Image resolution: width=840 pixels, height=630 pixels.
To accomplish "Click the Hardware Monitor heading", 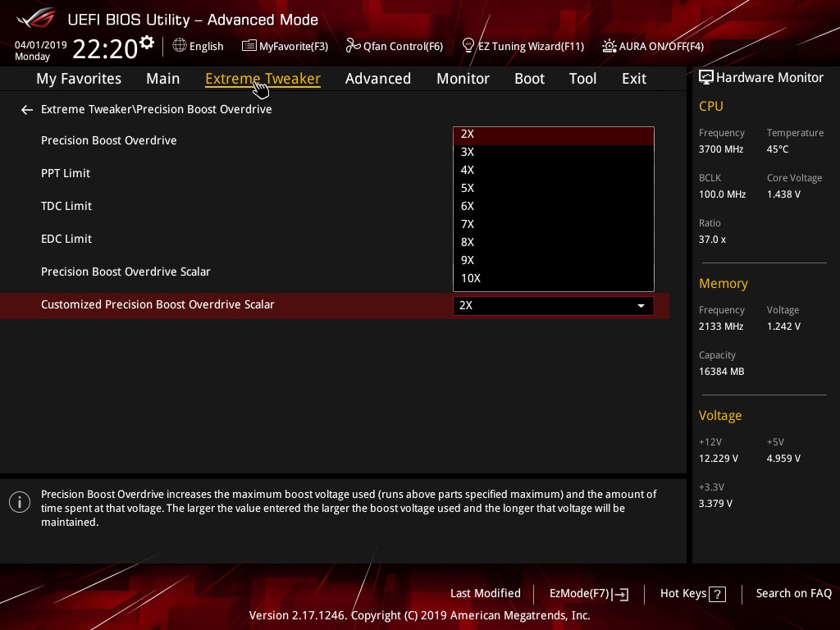I will point(769,78).
